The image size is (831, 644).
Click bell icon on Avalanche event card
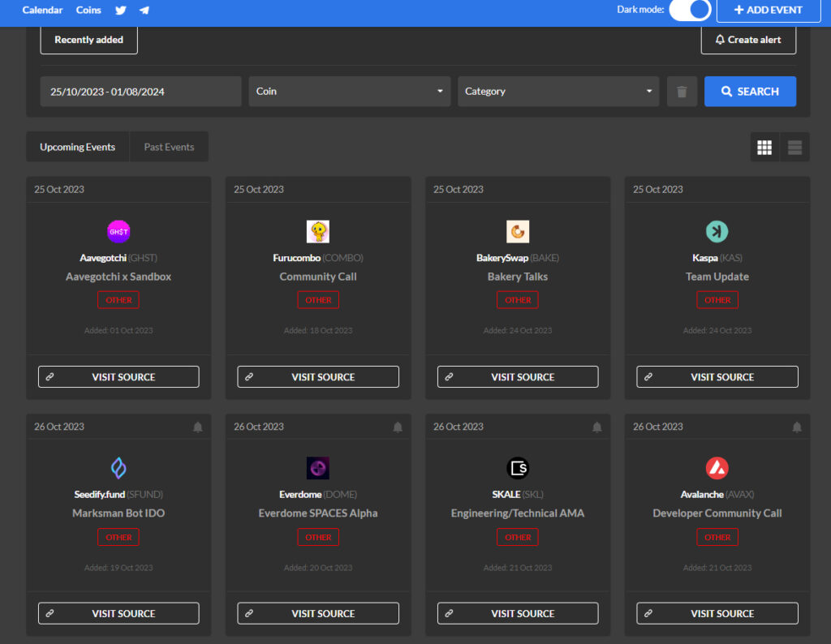point(797,427)
